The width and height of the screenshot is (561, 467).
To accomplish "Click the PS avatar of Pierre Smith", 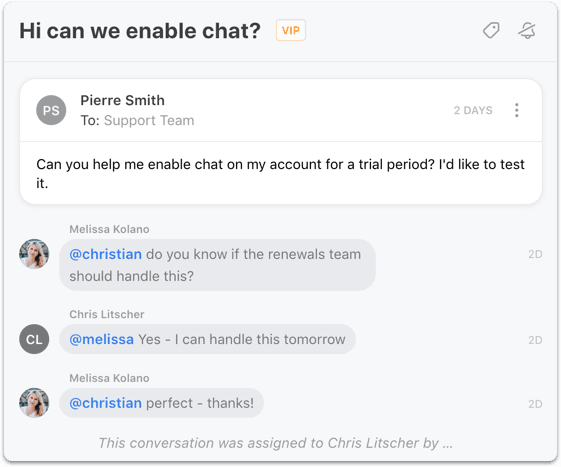I will coord(51,110).
